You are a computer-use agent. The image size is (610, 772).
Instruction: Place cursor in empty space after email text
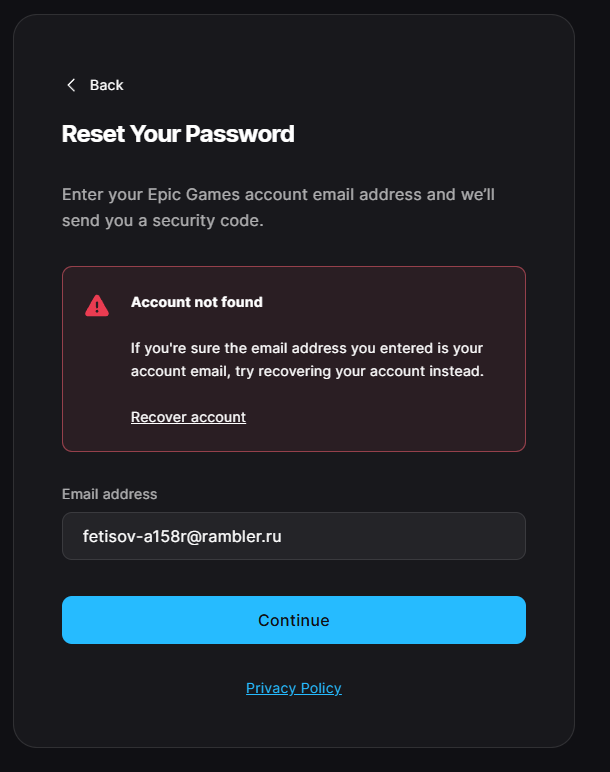404,536
